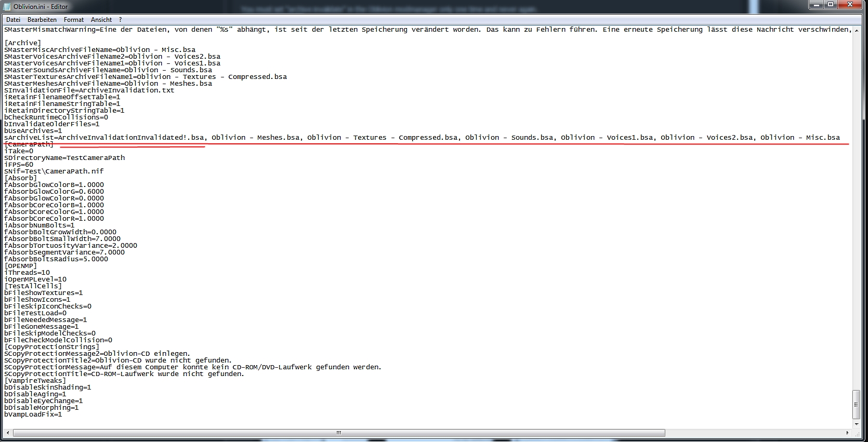Click the bUseArchives=1 line
868x442 pixels.
(x=33, y=131)
